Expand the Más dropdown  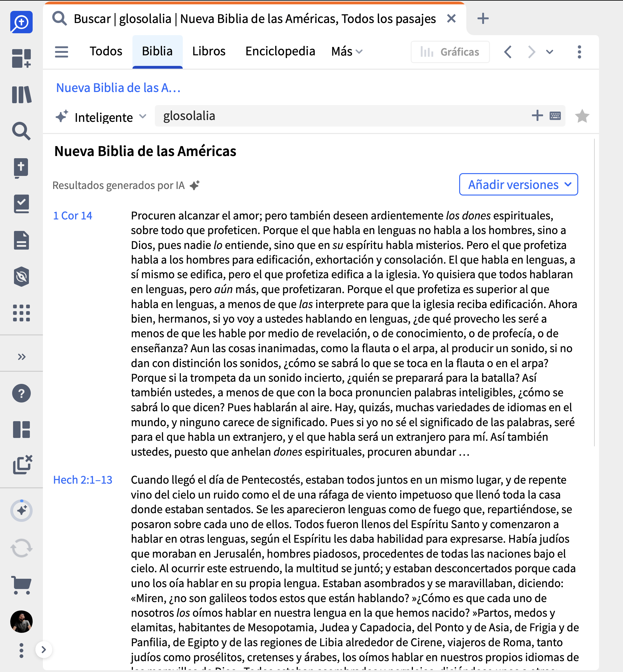pos(347,52)
